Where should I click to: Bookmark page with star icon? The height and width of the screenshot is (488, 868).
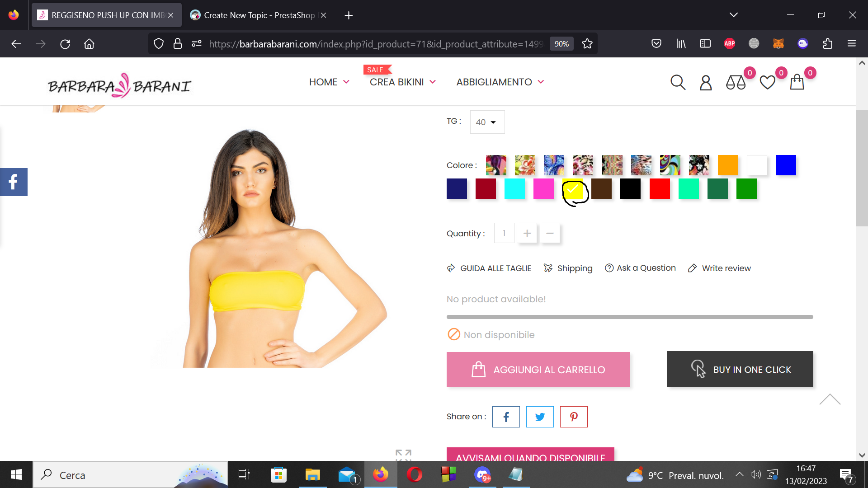click(x=587, y=44)
